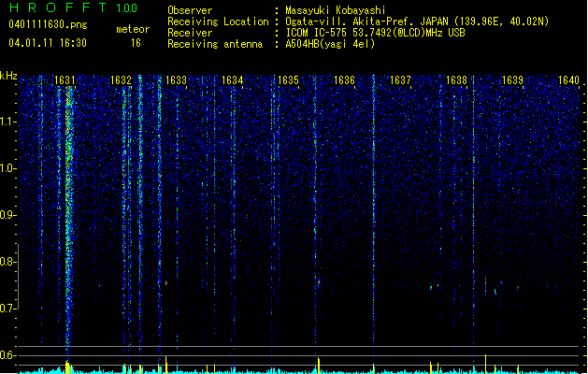The image size is (588, 374).
Task: Select observer name Masayuki Kobayashi
Action: pos(336,10)
